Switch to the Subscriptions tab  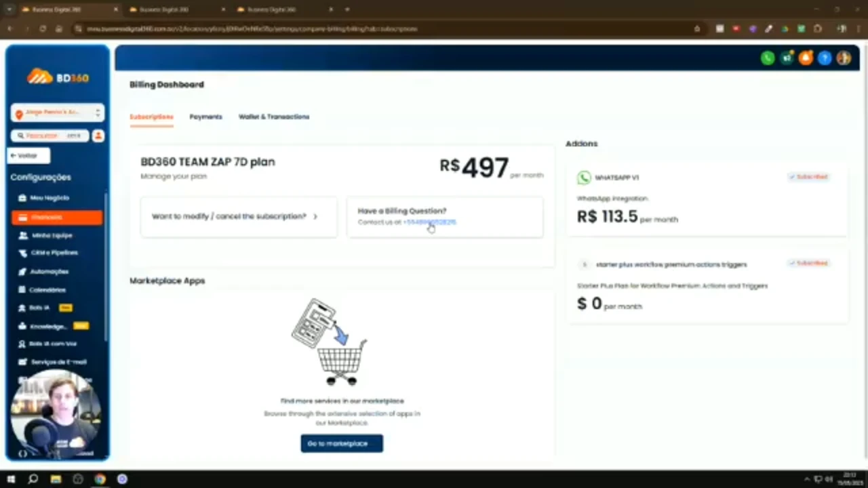151,117
